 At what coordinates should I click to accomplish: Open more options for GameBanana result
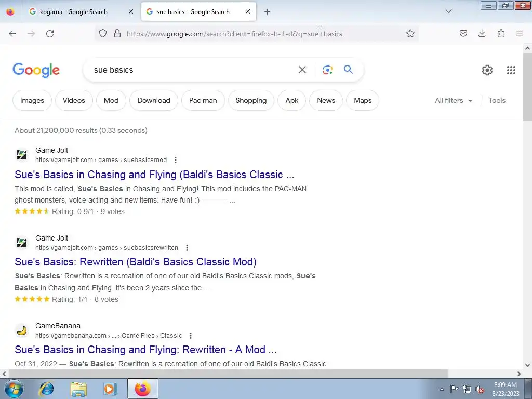coord(191,336)
